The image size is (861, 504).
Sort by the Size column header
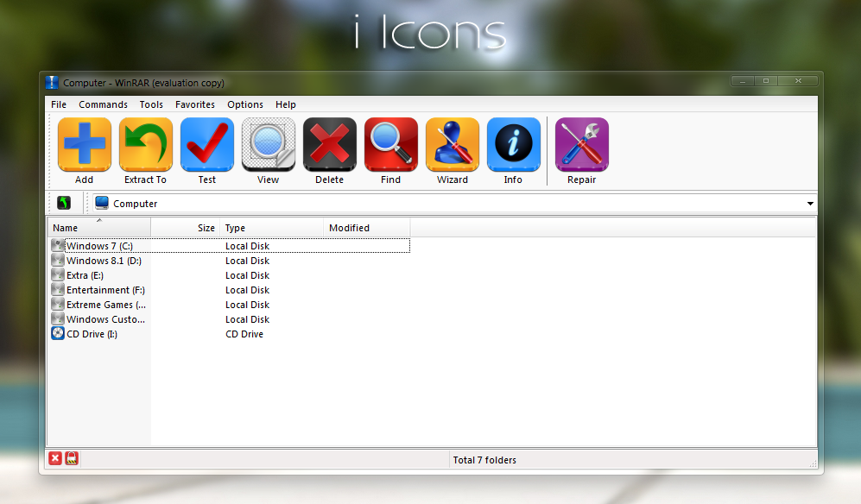click(185, 227)
